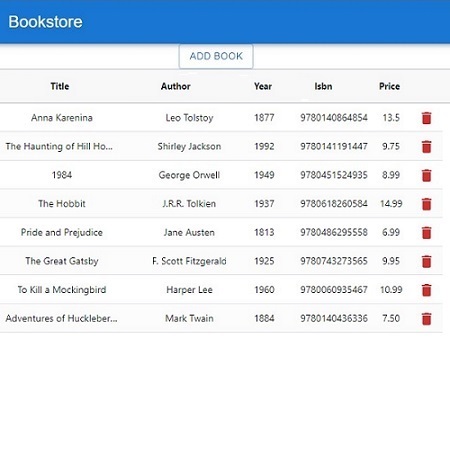450x454 pixels.
Task: Select year 1877 cell
Action: click(264, 118)
